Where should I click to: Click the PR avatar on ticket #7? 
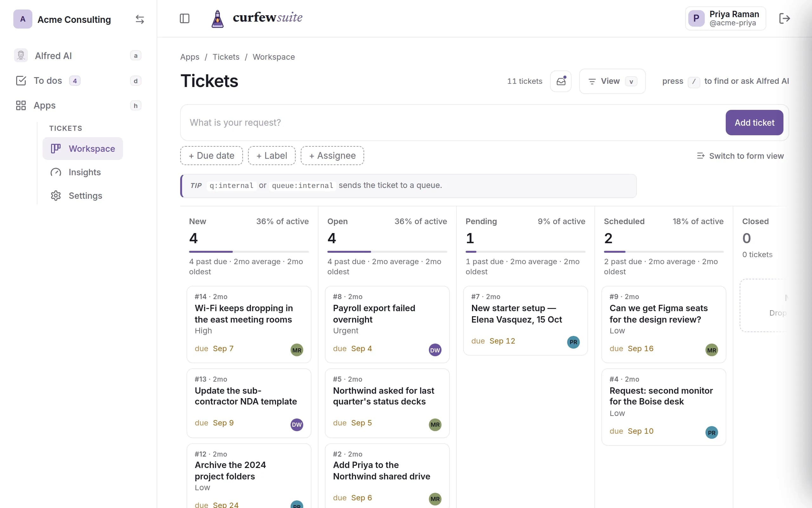click(x=573, y=342)
